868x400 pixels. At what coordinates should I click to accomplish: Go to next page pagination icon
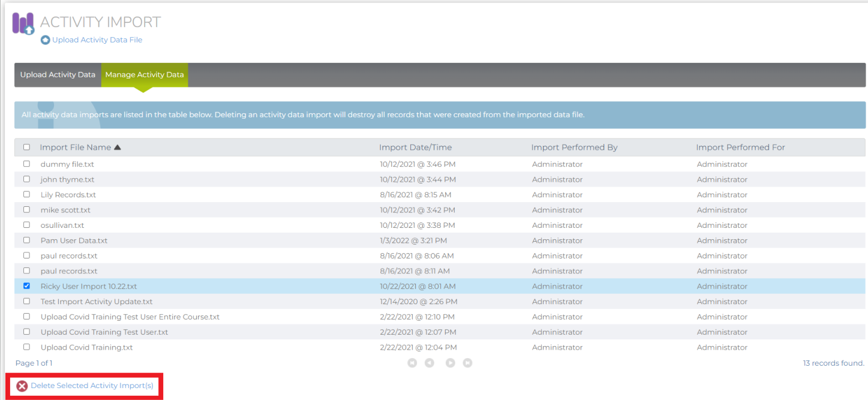pyautogui.click(x=450, y=363)
